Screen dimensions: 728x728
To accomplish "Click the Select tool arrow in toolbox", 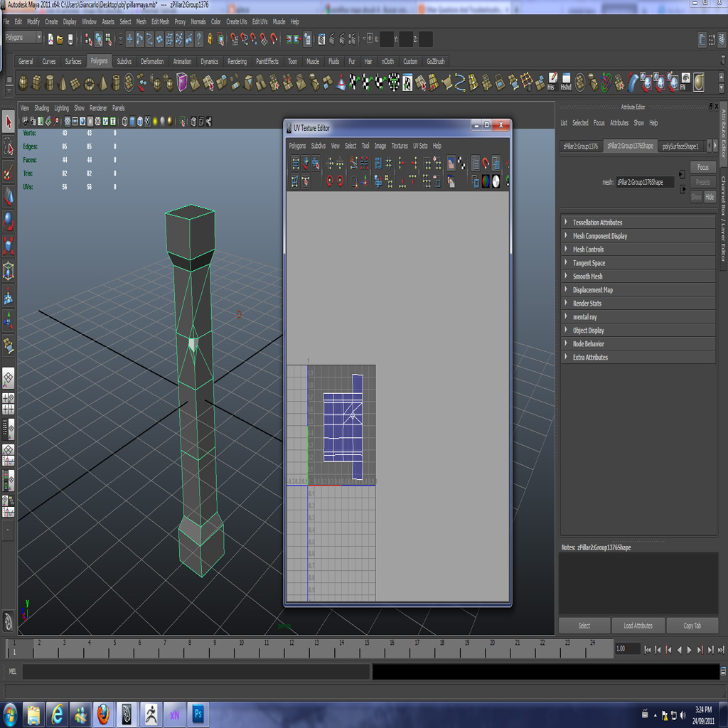I will click(x=9, y=122).
